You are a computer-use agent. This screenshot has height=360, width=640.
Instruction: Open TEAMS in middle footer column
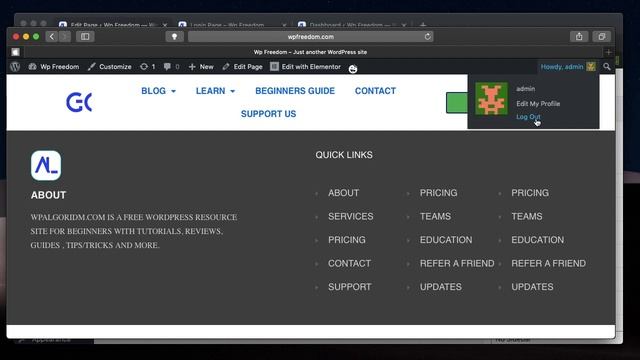tap(435, 217)
